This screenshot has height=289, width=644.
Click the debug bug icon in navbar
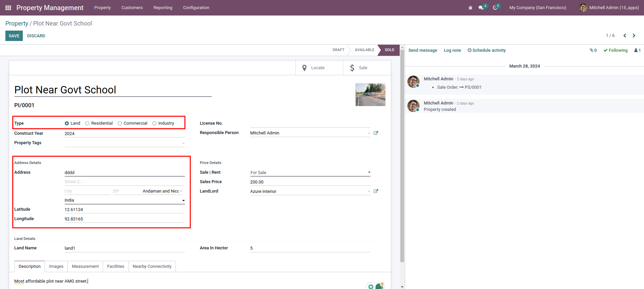point(470,8)
